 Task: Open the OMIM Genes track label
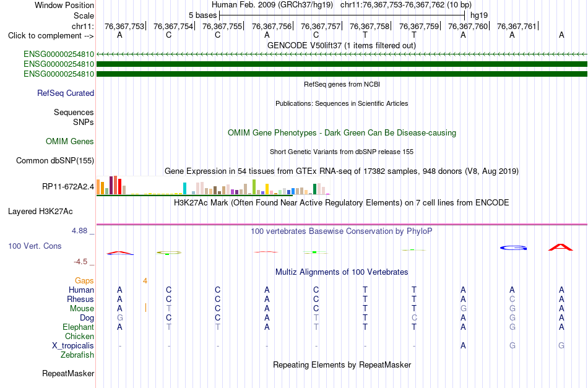point(70,141)
